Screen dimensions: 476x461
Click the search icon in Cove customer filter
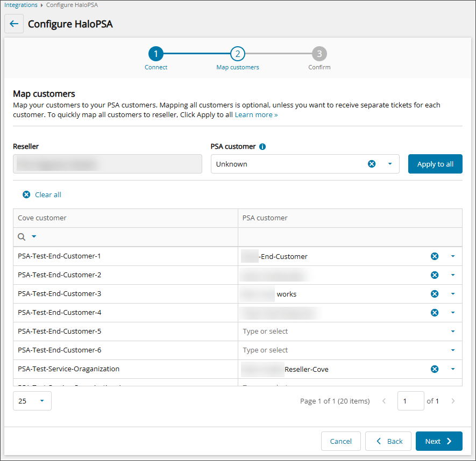point(22,237)
